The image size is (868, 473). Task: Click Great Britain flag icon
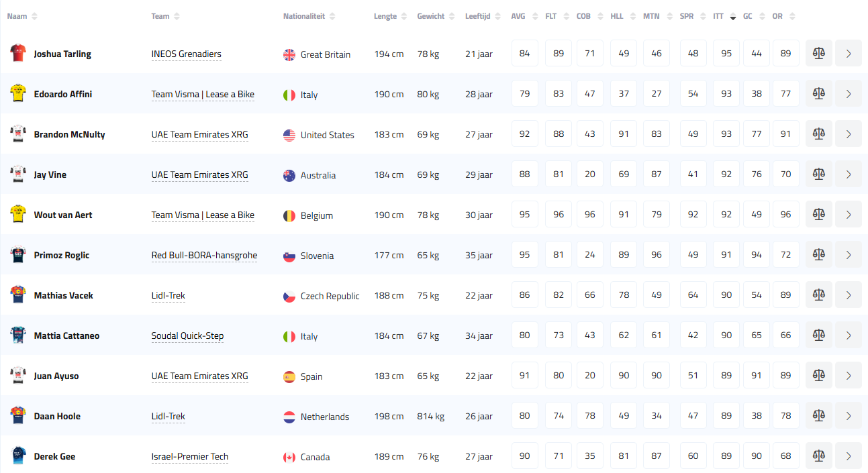point(289,54)
